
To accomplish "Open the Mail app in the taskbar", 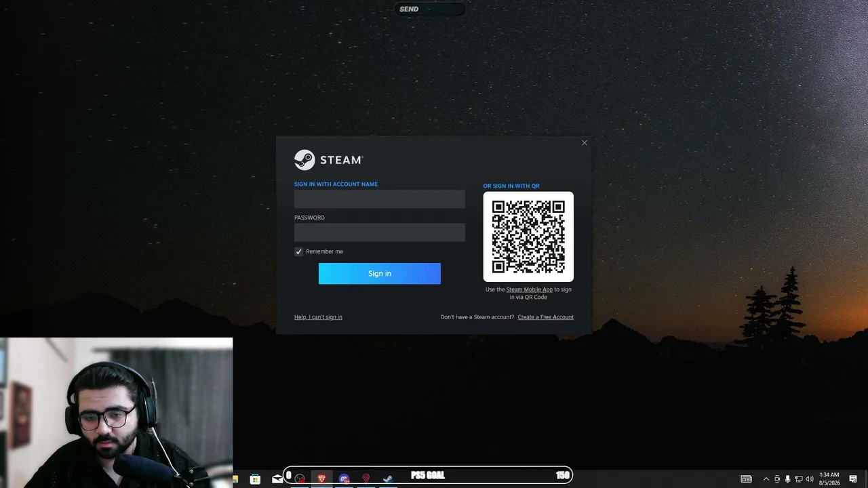I will pyautogui.click(x=277, y=479).
